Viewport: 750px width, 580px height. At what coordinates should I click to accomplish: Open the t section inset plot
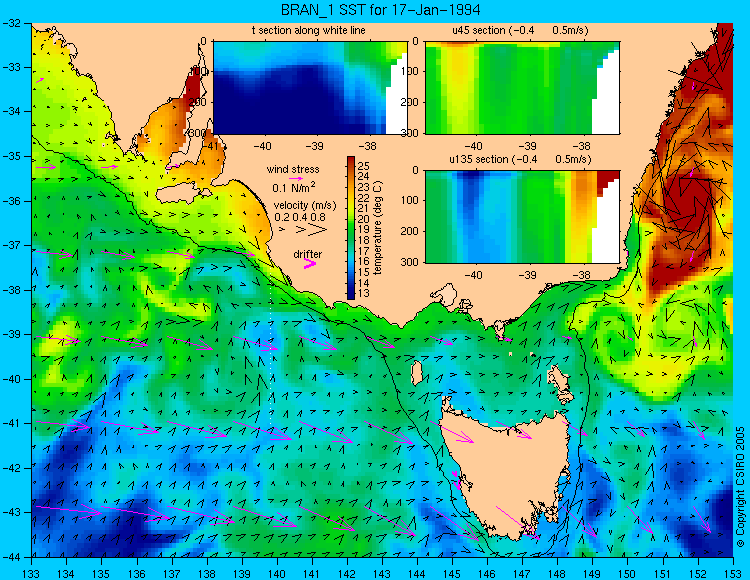coord(310,88)
